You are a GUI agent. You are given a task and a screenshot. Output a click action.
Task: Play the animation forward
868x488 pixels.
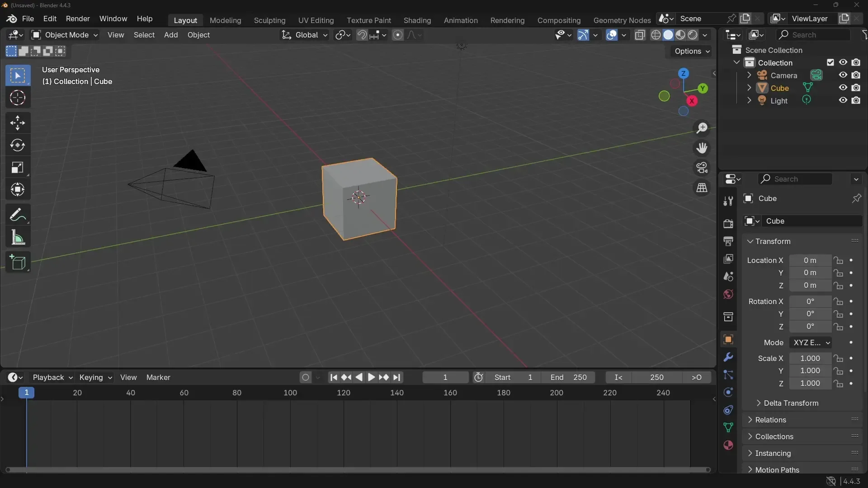coord(371,377)
